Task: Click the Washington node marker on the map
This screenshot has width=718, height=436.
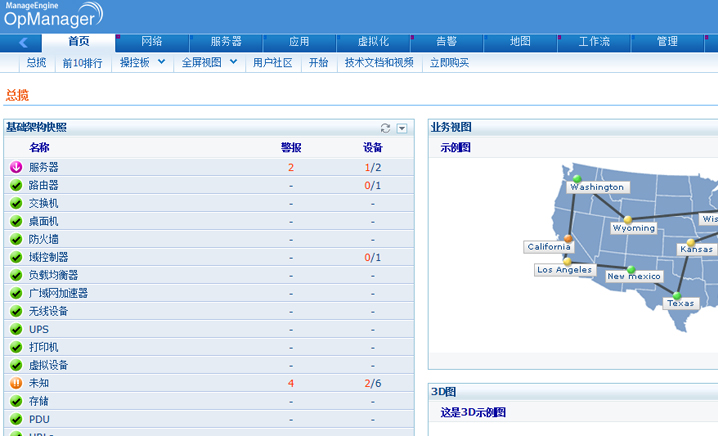Action: (577, 178)
